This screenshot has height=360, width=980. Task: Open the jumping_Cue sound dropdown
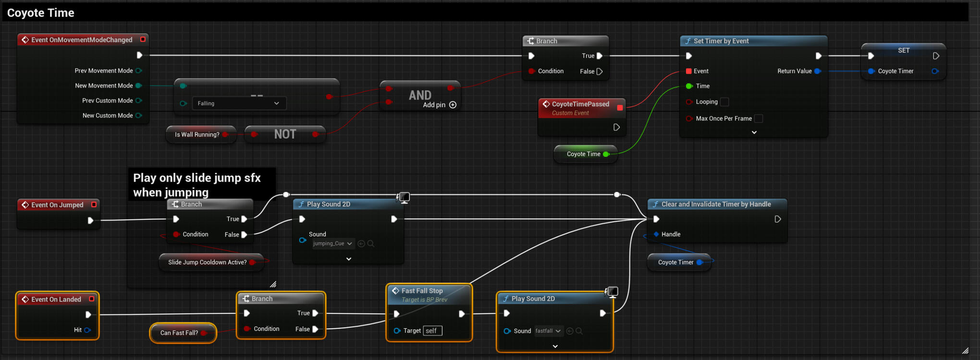[x=332, y=244]
